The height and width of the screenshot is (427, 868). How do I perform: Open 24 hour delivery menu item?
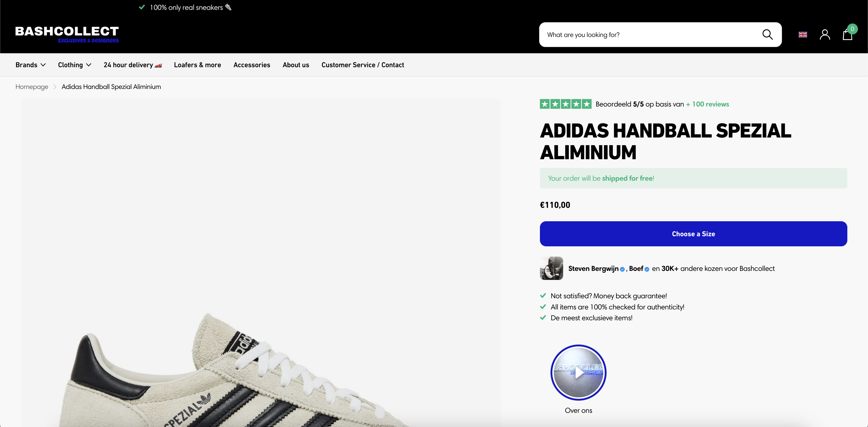coord(133,65)
